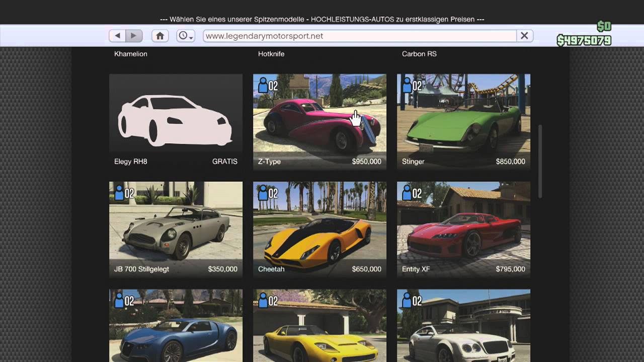Click the Cheetah name label
The height and width of the screenshot is (362, 644).
coord(271,269)
